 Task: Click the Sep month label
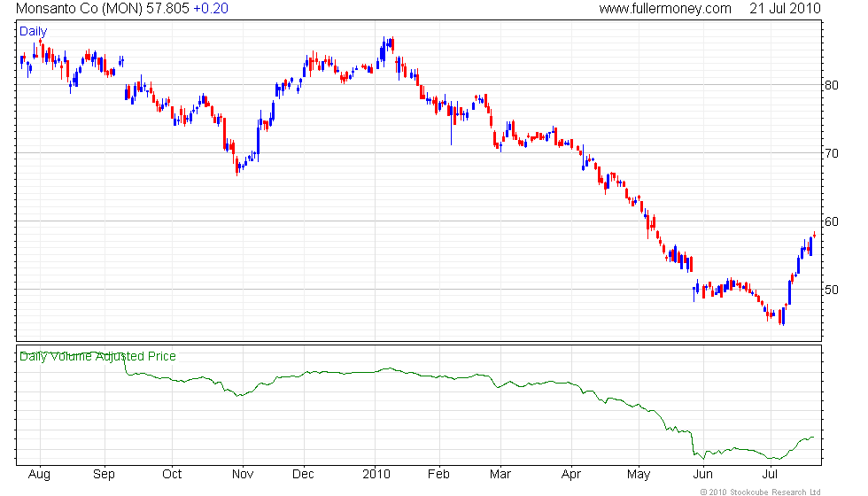[105, 475]
